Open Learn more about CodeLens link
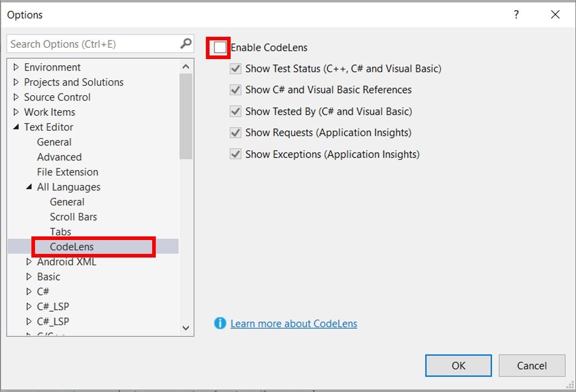Image resolution: width=576 pixels, height=392 pixels. tap(293, 324)
